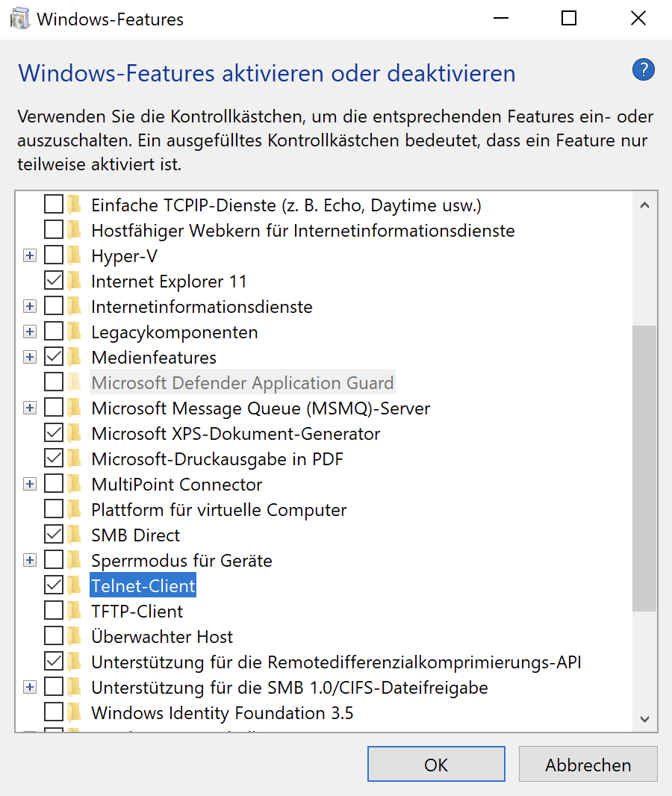Expand the MultiPoint Connector node
The width and height of the screenshot is (672, 796).
30,484
